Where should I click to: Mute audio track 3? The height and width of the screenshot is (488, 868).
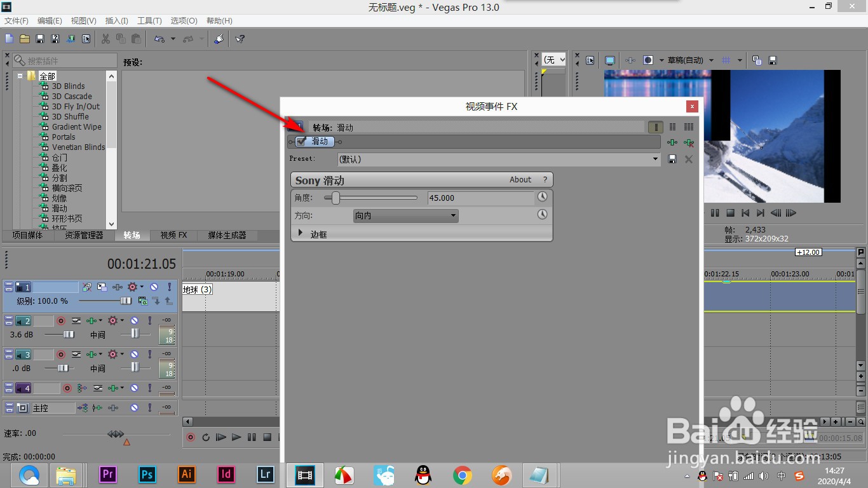[134, 355]
